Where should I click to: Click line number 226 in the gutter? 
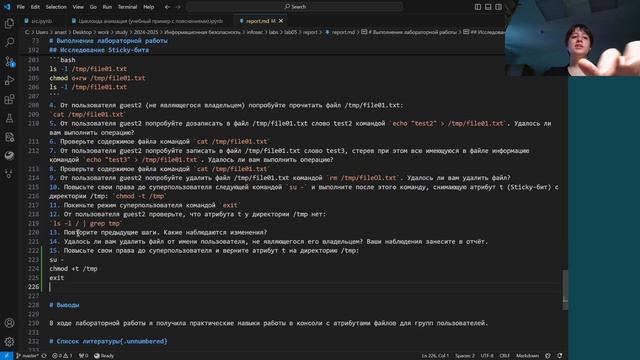33,287
